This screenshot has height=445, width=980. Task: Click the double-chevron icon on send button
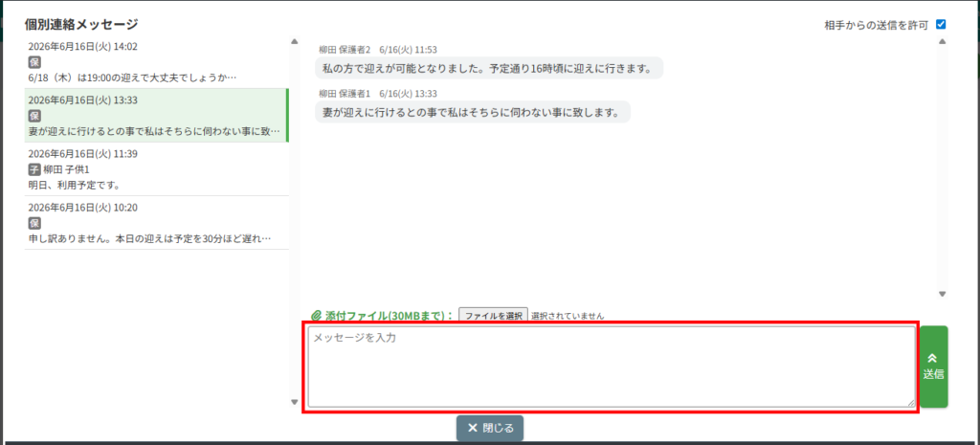(x=933, y=358)
